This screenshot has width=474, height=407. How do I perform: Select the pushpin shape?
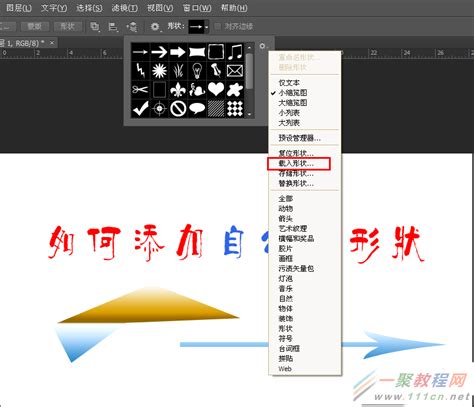216,71
